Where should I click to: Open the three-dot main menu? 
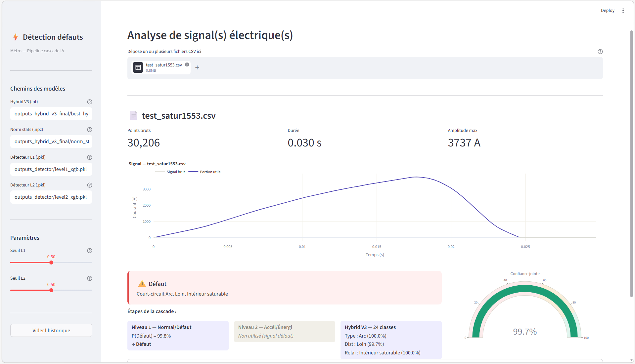tap(623, 11)
